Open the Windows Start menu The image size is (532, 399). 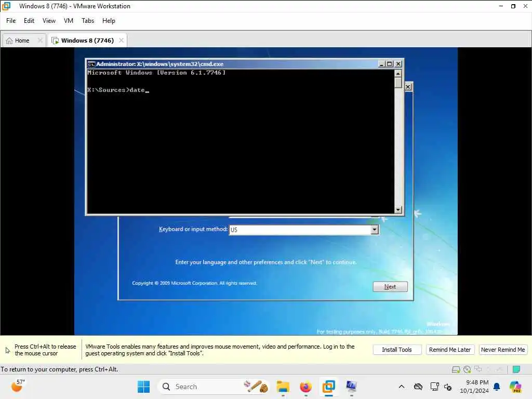point(143,387)
